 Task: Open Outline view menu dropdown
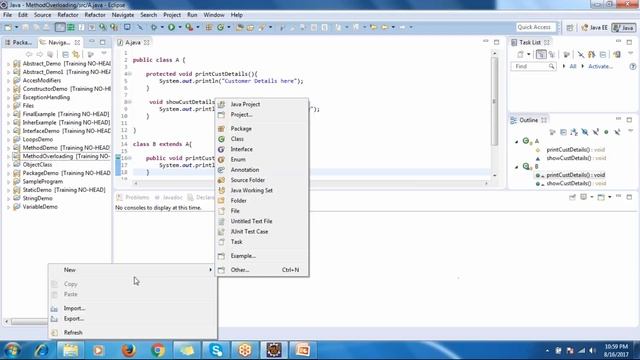tap(631, 131)
